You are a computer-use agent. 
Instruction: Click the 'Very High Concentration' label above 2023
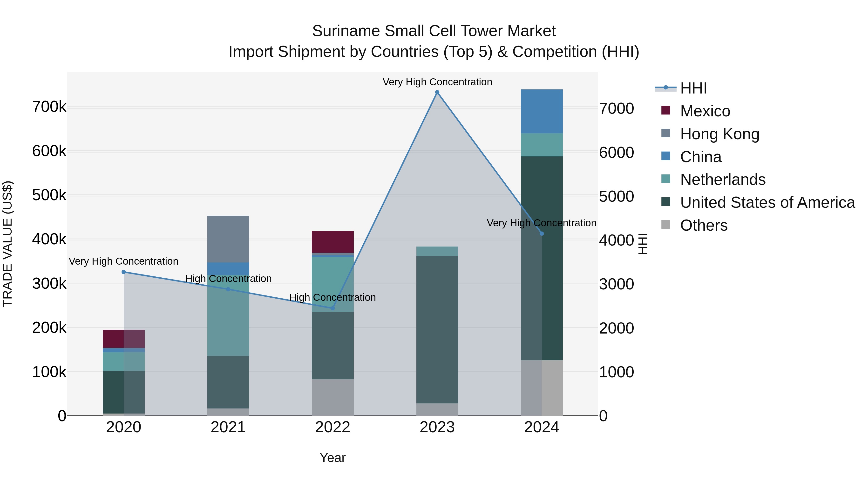coord(437,82)
